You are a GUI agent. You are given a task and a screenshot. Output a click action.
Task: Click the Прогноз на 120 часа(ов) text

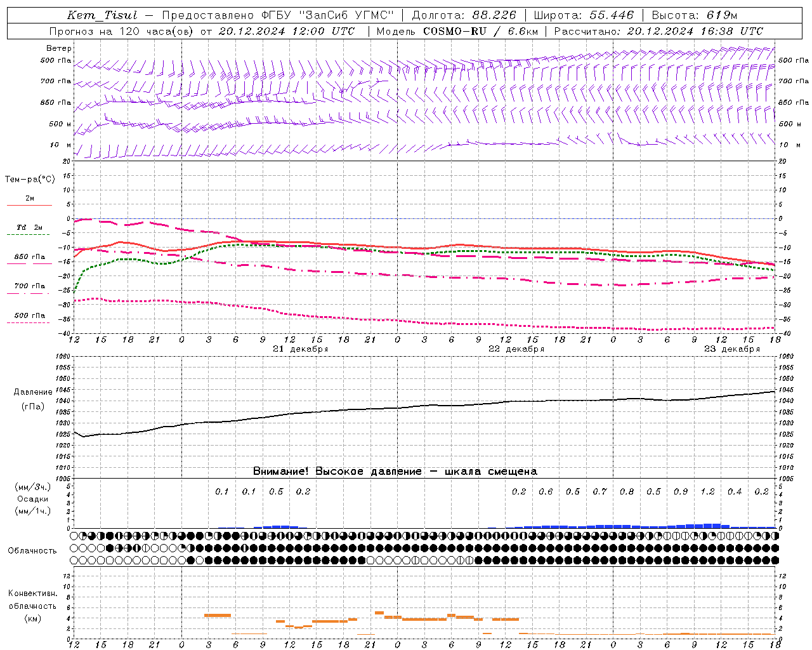pyautogui.click(x=123, y=31)
